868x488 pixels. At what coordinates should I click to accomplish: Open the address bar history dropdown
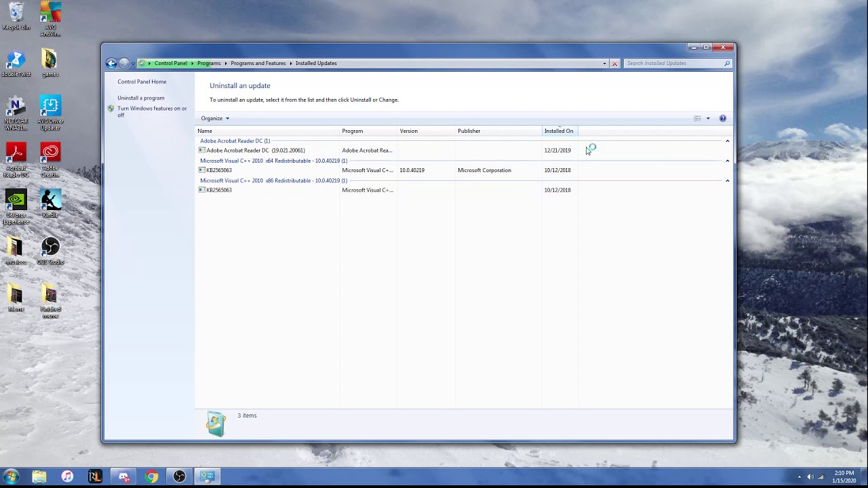click(x=604, y=64)
